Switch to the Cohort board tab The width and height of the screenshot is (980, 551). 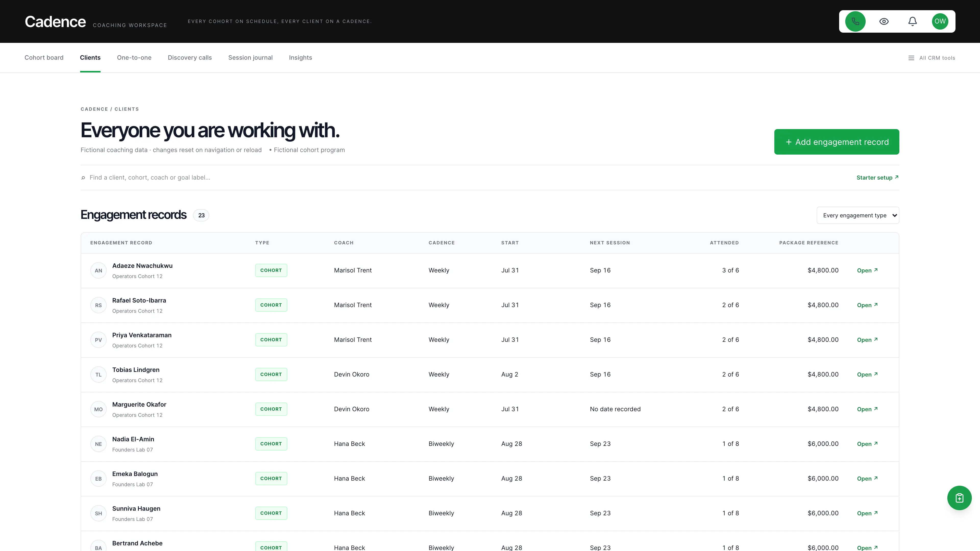pyautogui.click(x=44, y=57)
